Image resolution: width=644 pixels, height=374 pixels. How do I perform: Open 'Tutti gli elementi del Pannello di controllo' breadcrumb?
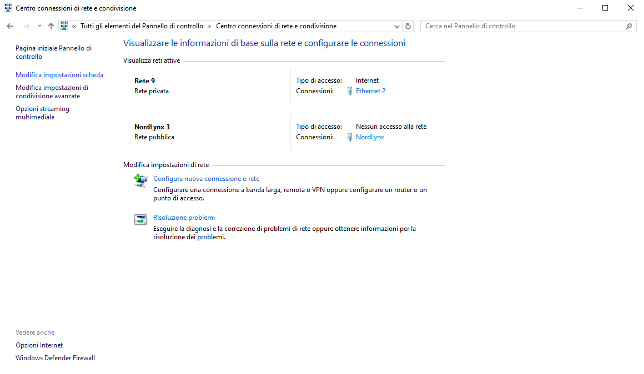tap(142, 26)
